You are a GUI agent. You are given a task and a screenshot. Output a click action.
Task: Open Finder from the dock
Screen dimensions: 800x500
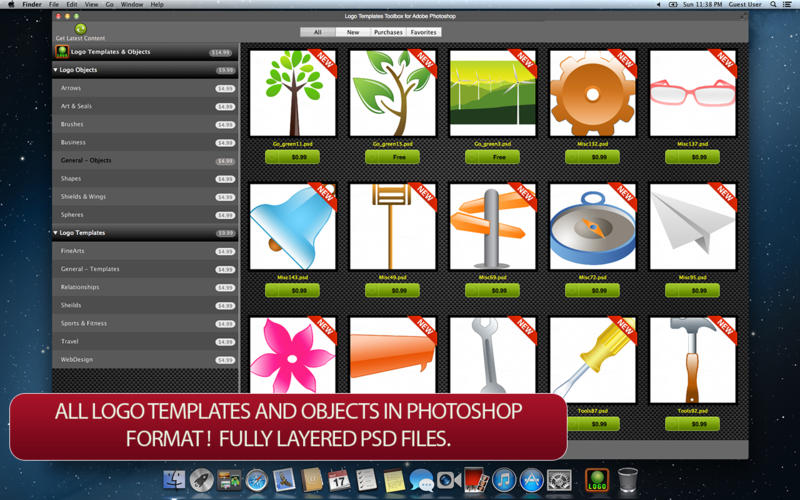click(174, 480)
